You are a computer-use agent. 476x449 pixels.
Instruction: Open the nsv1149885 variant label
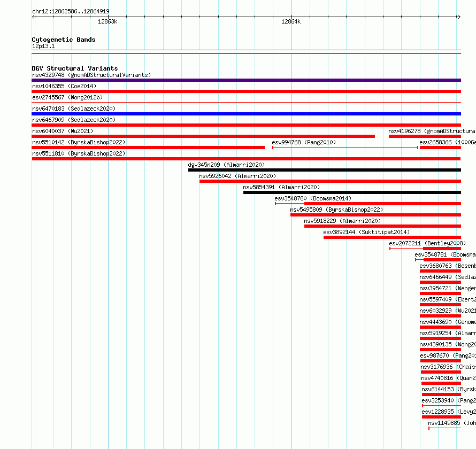[452, 423]
